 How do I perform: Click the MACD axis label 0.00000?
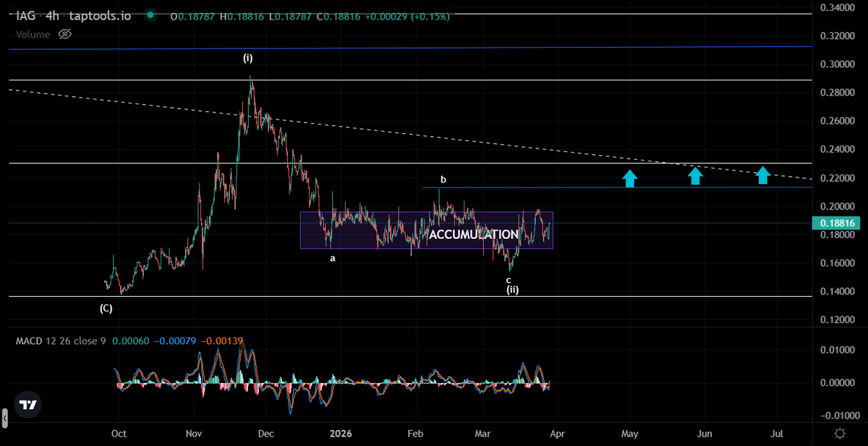(x=838, y=383)
